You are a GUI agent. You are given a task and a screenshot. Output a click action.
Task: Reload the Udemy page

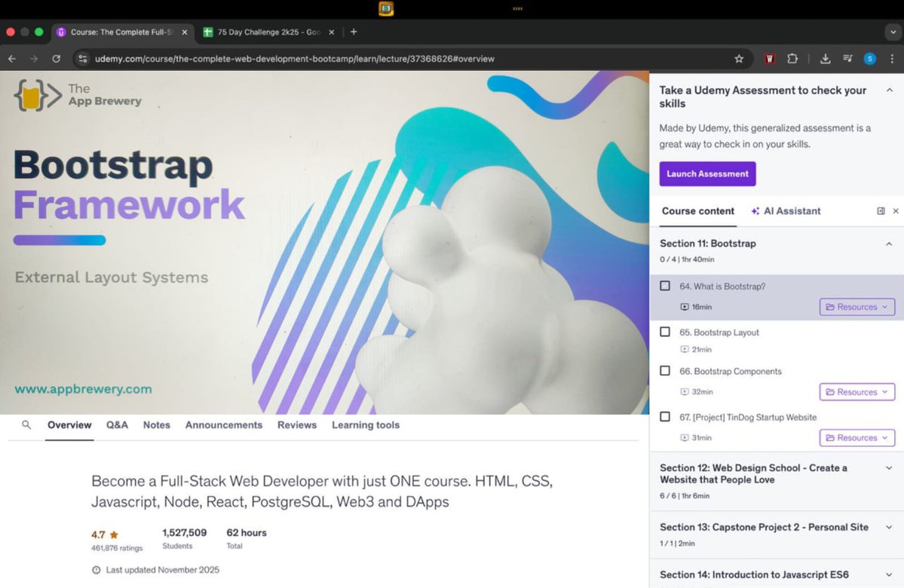pyautogui.click(x=56, y=59)
